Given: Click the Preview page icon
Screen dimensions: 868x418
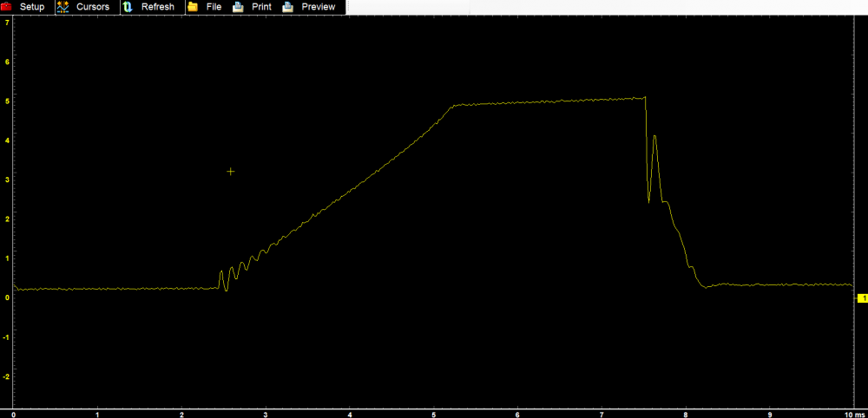Looking at the screenshot, I should point(288,7).
